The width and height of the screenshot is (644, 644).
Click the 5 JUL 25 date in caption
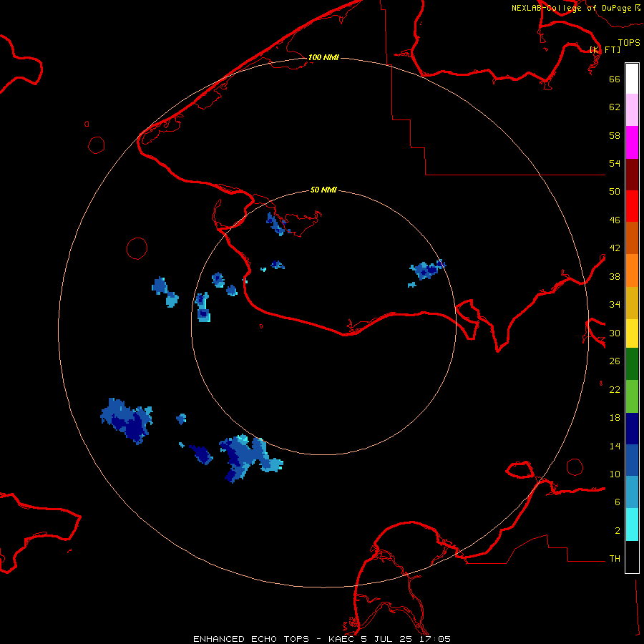coord(386,639)
